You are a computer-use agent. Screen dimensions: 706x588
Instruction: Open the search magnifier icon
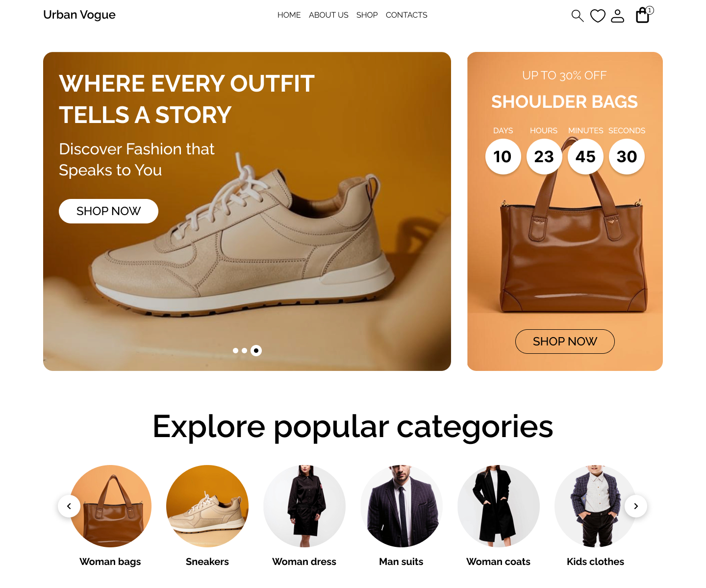[578, 16]
